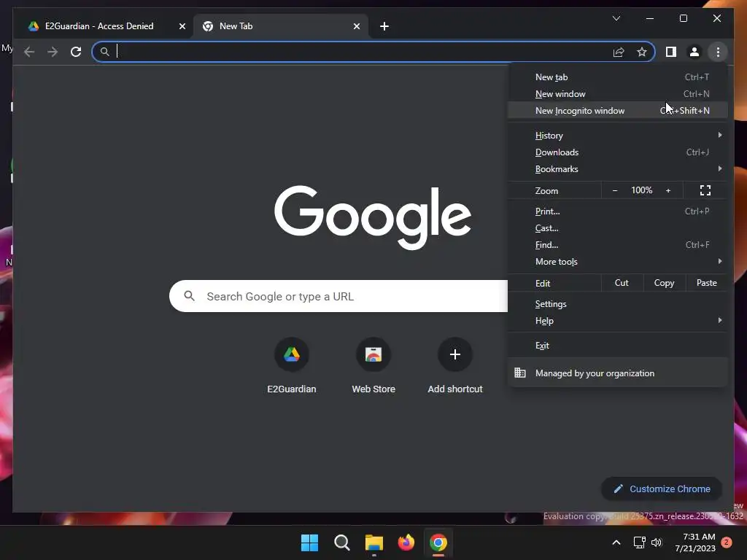Click the Google logo
The image size is (747, 560).
373,217
